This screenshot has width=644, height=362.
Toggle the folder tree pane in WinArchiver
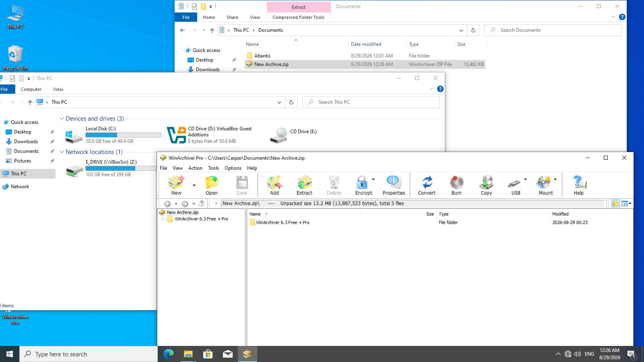tap(615, 204)
